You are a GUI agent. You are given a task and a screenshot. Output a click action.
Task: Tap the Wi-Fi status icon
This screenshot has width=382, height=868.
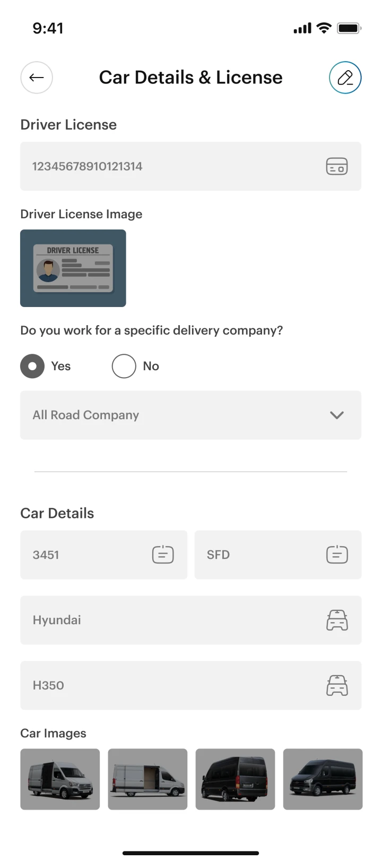tap(324, 28)
